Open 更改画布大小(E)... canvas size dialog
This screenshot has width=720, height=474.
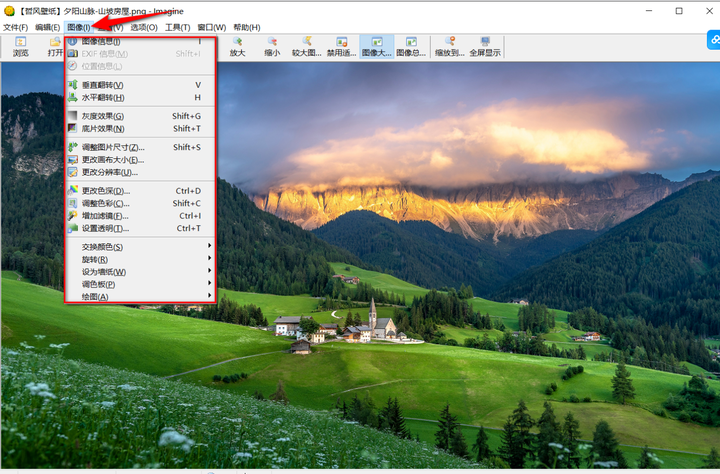pos(140,160)
